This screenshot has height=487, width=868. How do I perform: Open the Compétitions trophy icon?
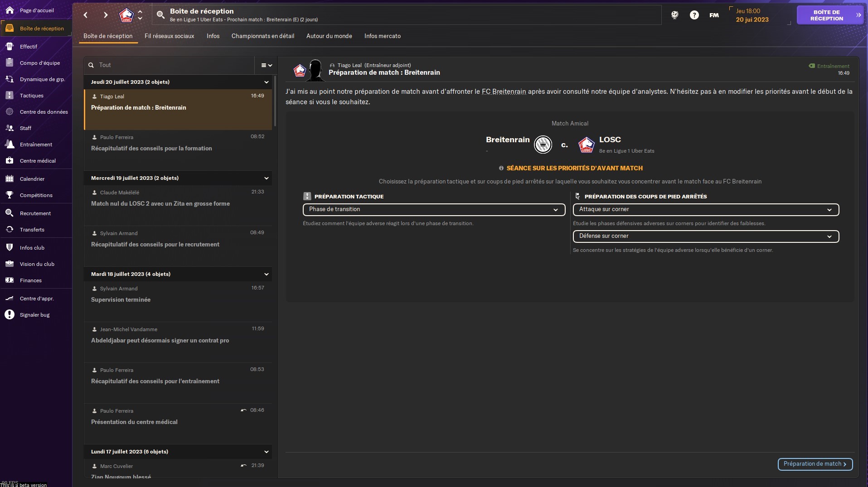tap(10, 195)
